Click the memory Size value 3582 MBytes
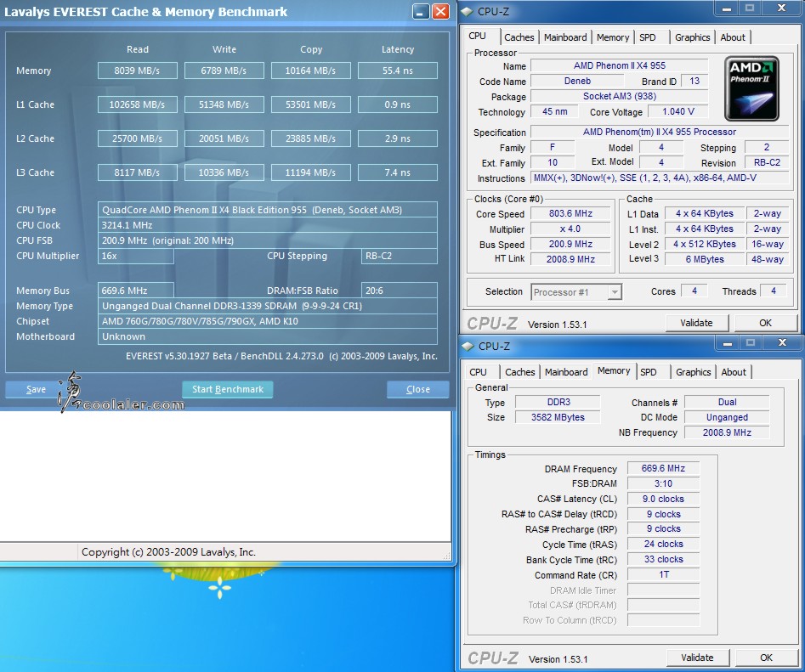This screenshot has height=672, width=805. (x=558, y=417)
